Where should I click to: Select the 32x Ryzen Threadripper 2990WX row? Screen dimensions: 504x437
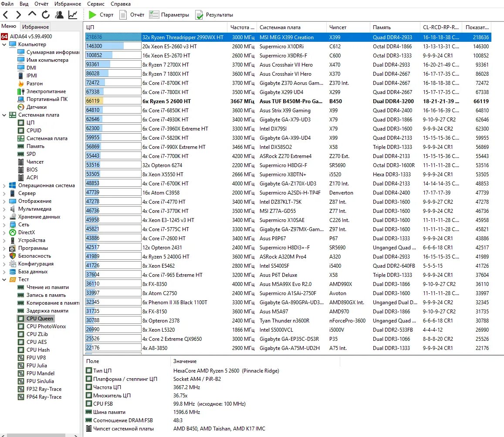pyautogui.click(x=288, y=37)
